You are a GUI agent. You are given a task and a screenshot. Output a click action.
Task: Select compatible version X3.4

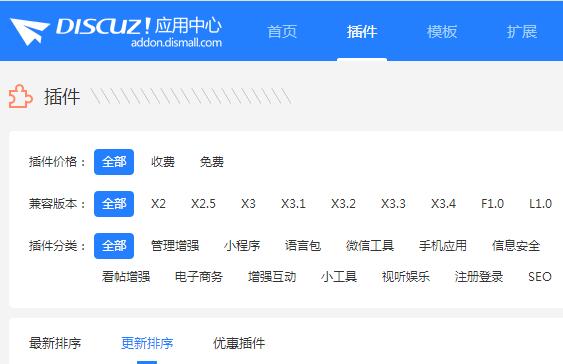[443, 204]
